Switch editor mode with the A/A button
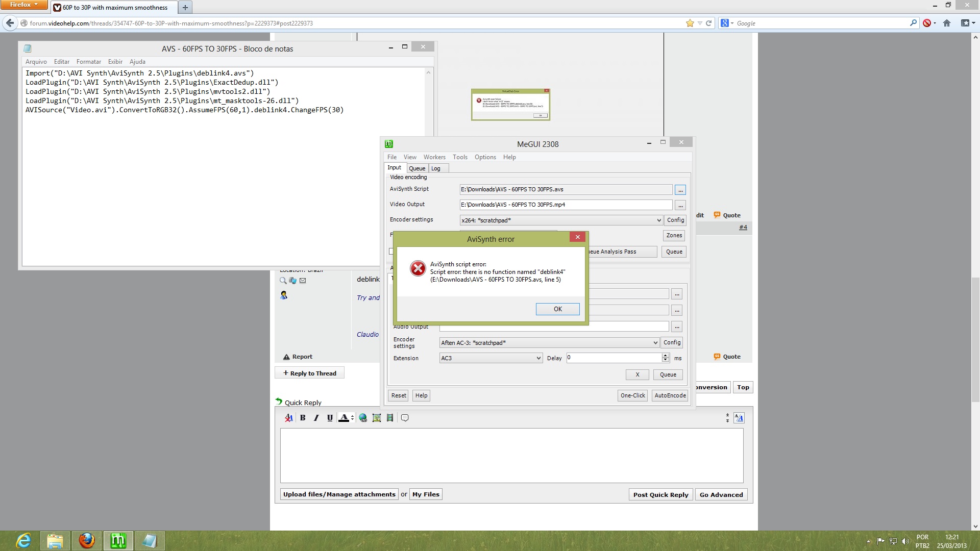Viewport: 980px width, 551px height. [739, 418]
